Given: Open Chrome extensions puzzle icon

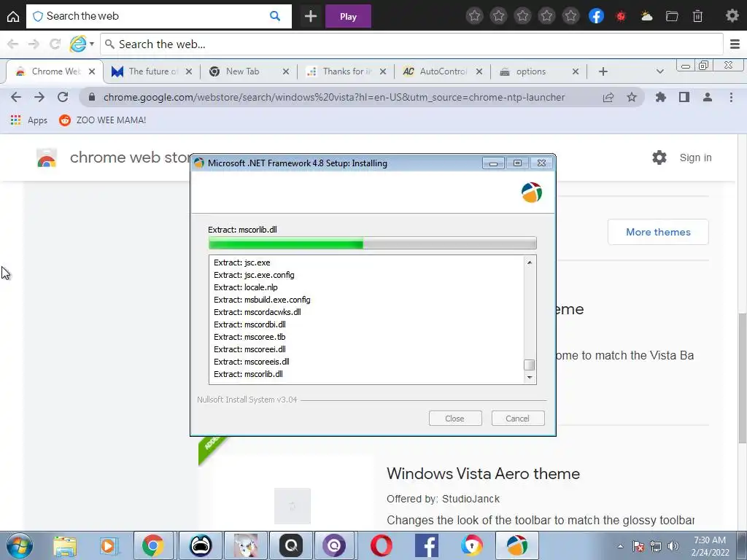Looking at the screenshot, I should coord(661,97).
